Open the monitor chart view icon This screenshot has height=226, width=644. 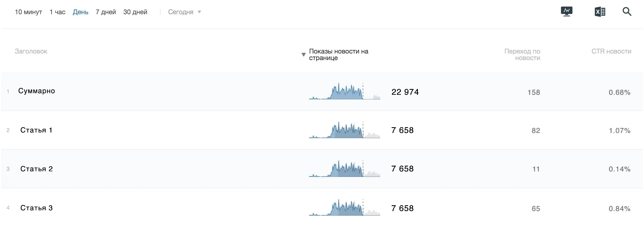point(566,12)
